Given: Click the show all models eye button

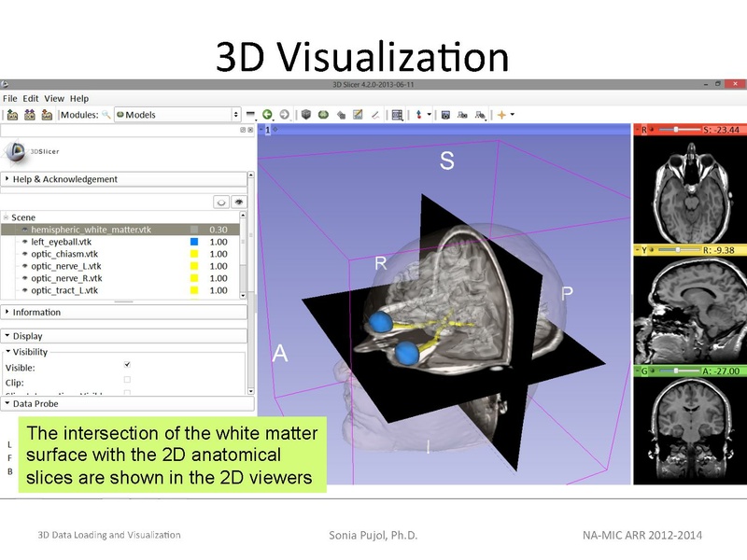Looking at the screenshot, I should tap(239, 202).
